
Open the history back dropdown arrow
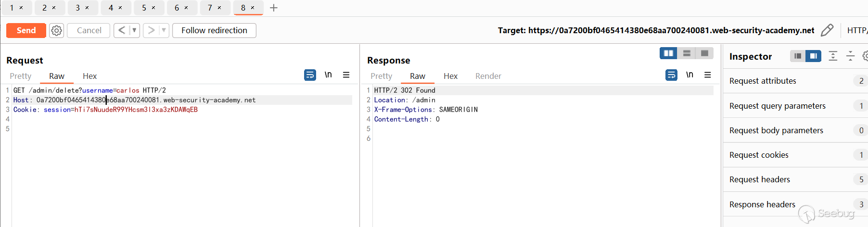[x=134, y=30]
